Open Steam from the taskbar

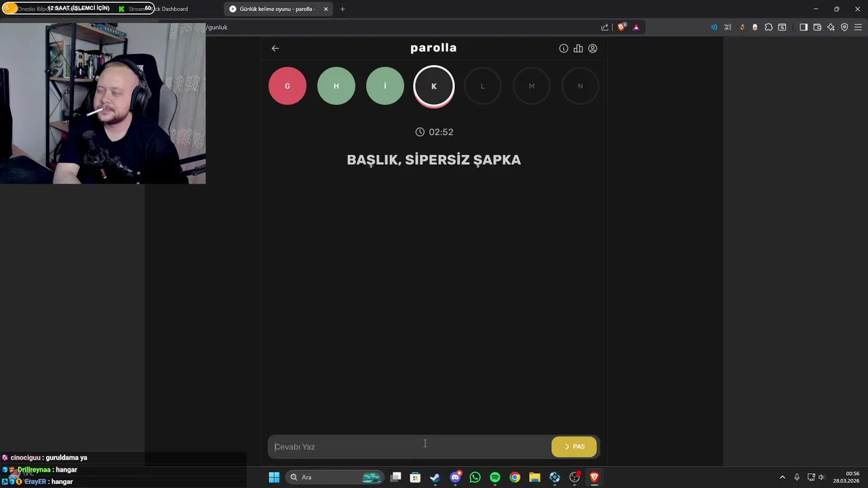(435, 477)
